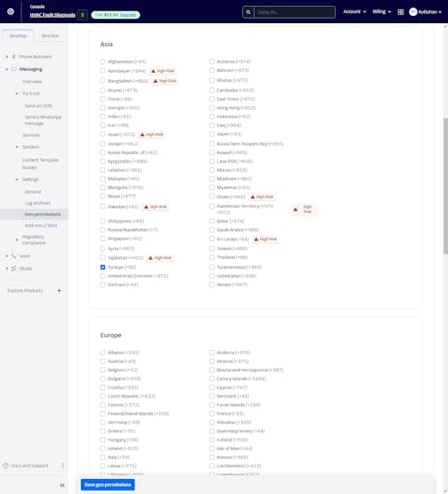Open the user avatar menu
Image resolution: width=448 pixels, height=494 pixels.
point(426,12)
